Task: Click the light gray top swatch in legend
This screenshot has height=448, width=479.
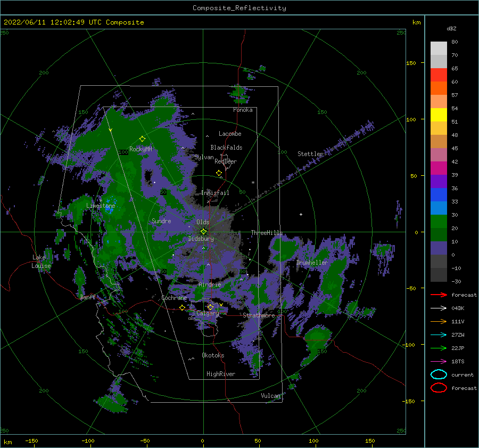Action: point(439,48)
